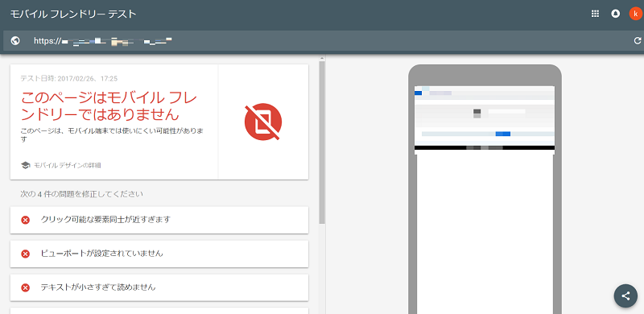
Task: Click the graduation cap icon
Action: 25,165
